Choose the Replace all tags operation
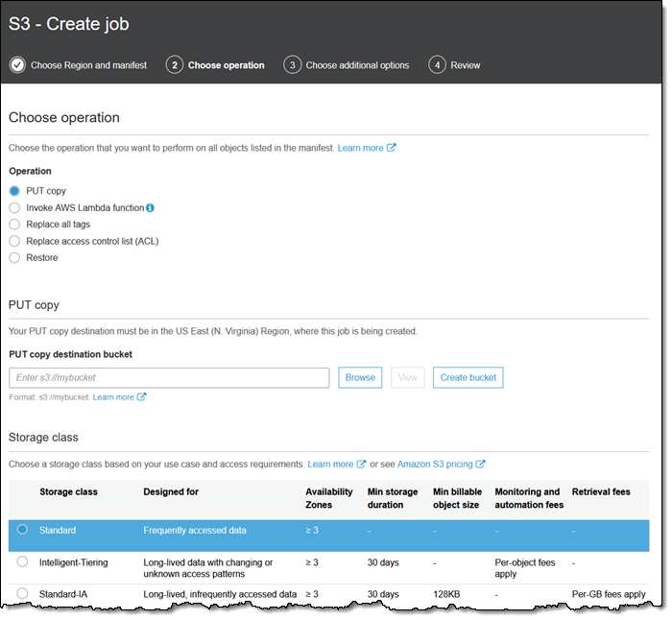 pos(14,224)
